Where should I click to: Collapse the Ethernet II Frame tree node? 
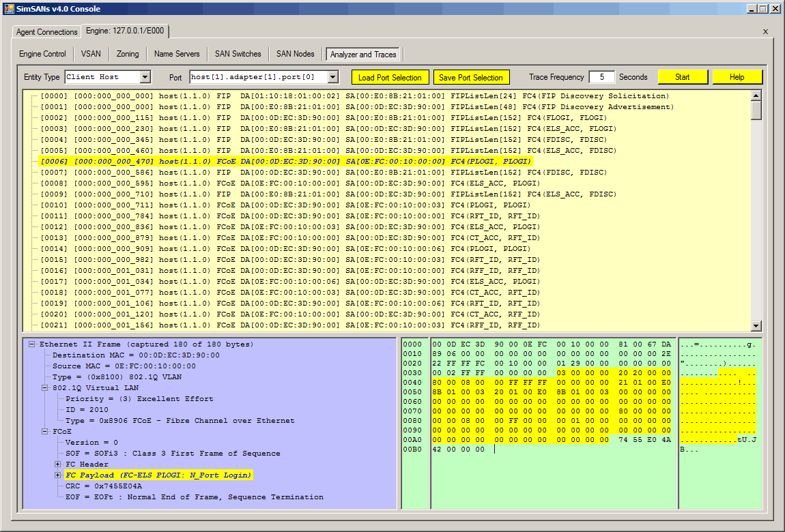32,344
